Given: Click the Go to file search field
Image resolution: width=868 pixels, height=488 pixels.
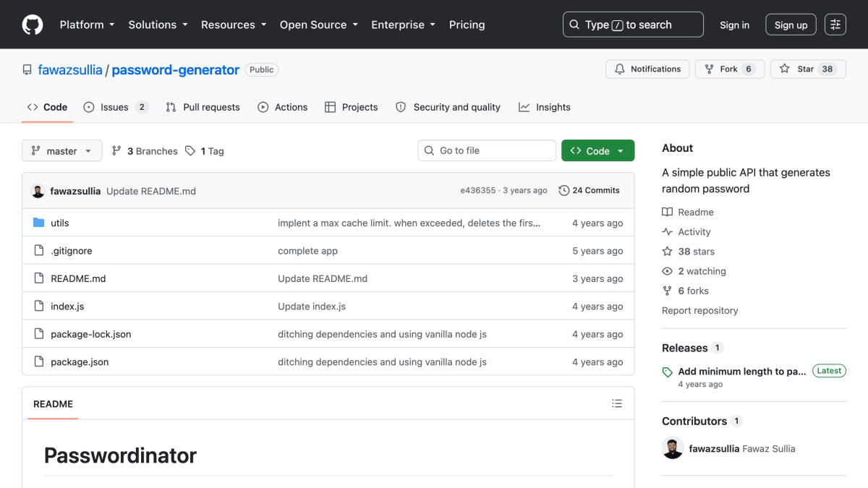Looking at the screenshot, I should [x=487, y=150].
